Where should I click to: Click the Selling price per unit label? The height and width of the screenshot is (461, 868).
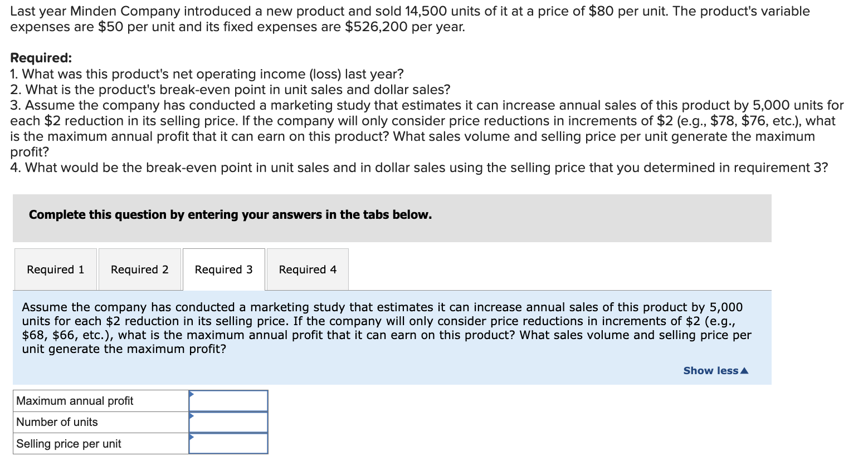[69, 444]
